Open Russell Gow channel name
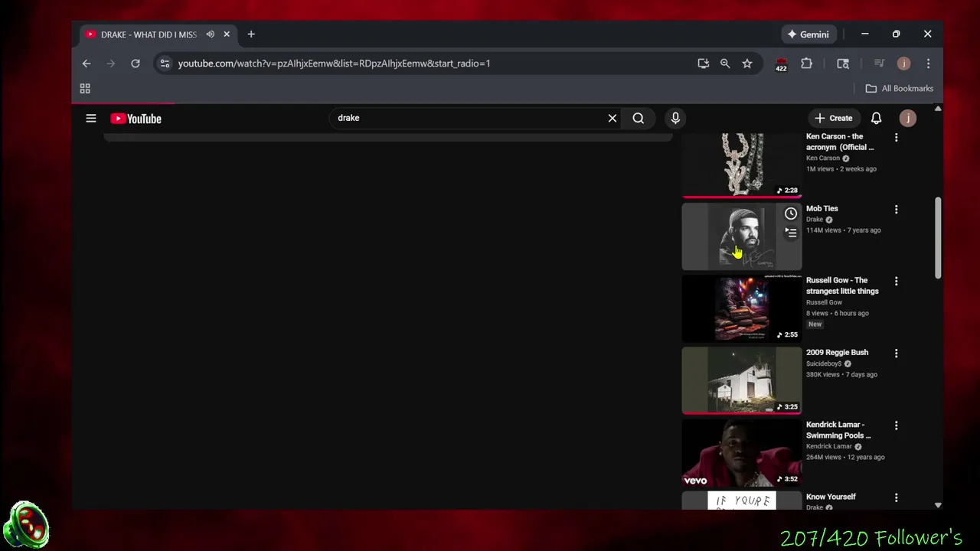 [824, 302]
